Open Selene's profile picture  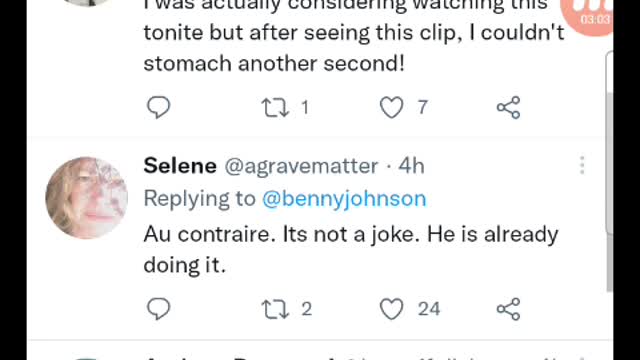click(87, 198)
